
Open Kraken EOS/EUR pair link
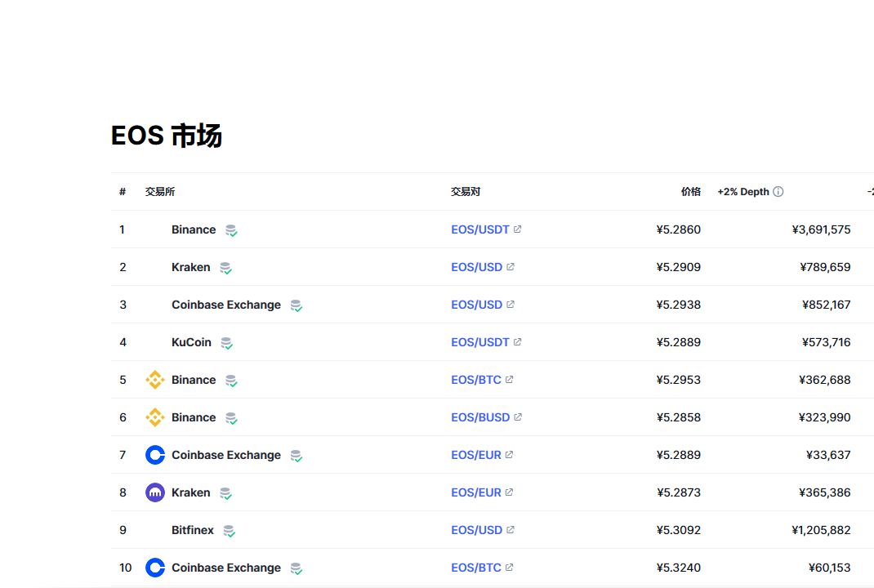pyautogui.click(x=476, y=492)
